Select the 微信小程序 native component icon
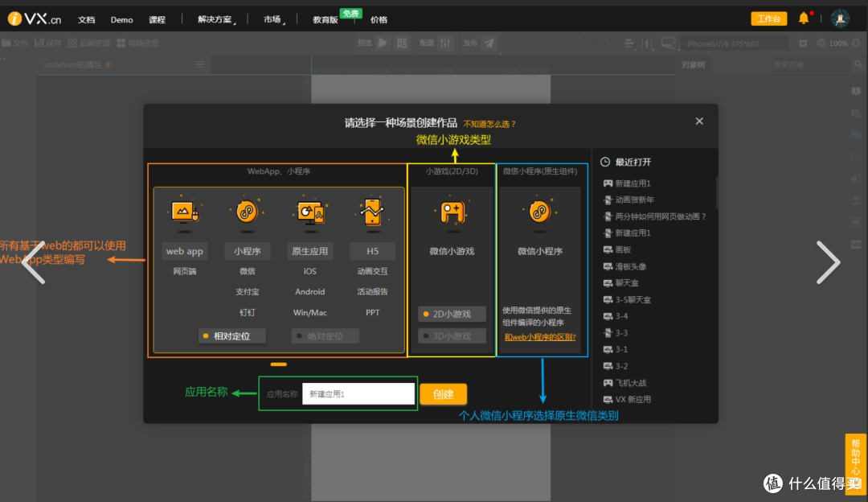The width and height of the screenshot is (868, 502). pyautogui.click(x=540, y=212)
